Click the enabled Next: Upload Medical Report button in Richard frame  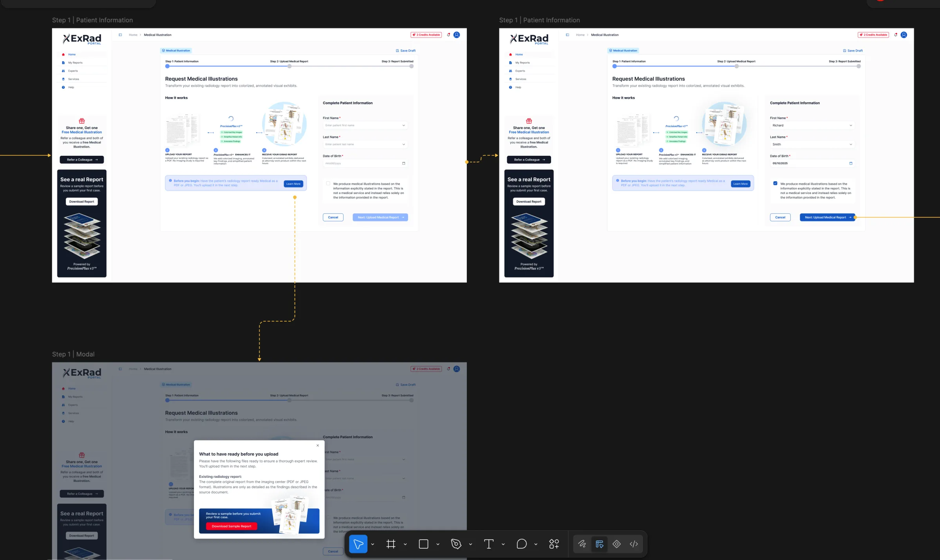coord(828,217)
